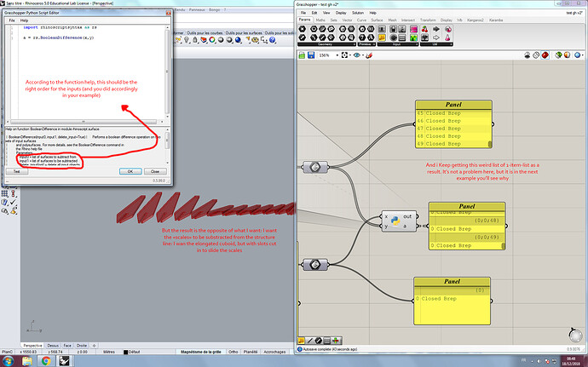Toggle preview selected-only green icon
The width and height of the screenshot is (588, 367).
(558, 55)
